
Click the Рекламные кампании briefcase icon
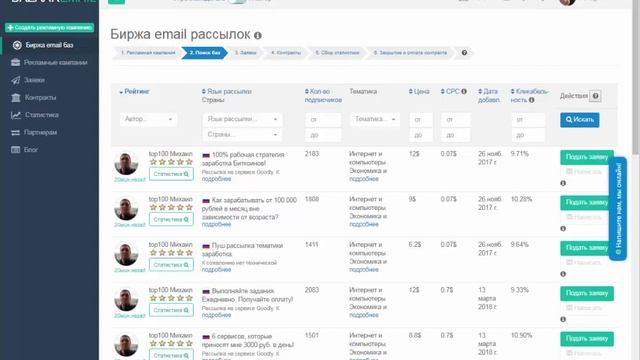pyautogui.click(x=16, y=62)
